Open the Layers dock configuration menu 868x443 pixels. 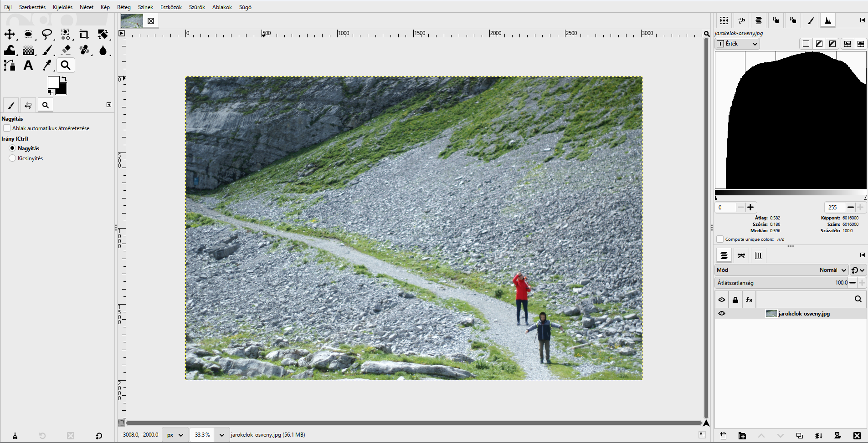862,255
